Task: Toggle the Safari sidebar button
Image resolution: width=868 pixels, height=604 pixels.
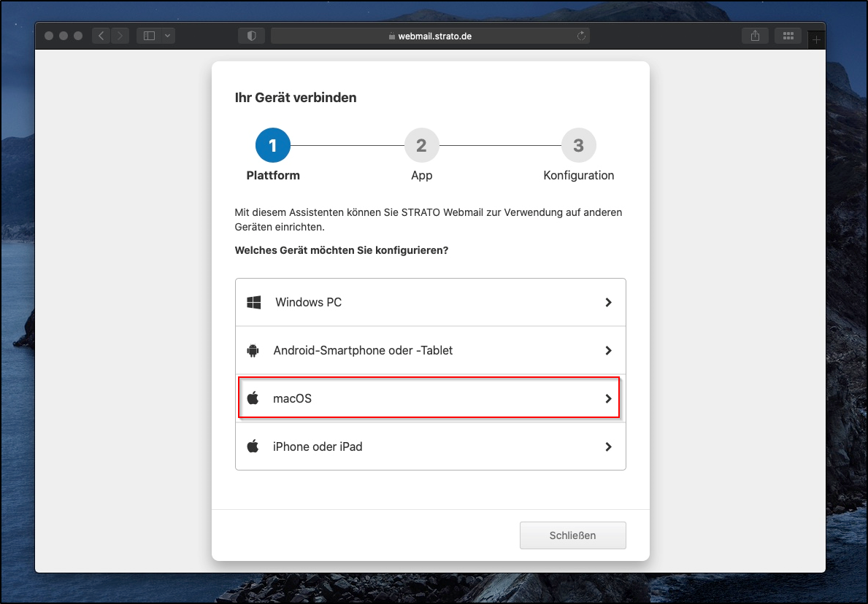Action: (149, 36)
